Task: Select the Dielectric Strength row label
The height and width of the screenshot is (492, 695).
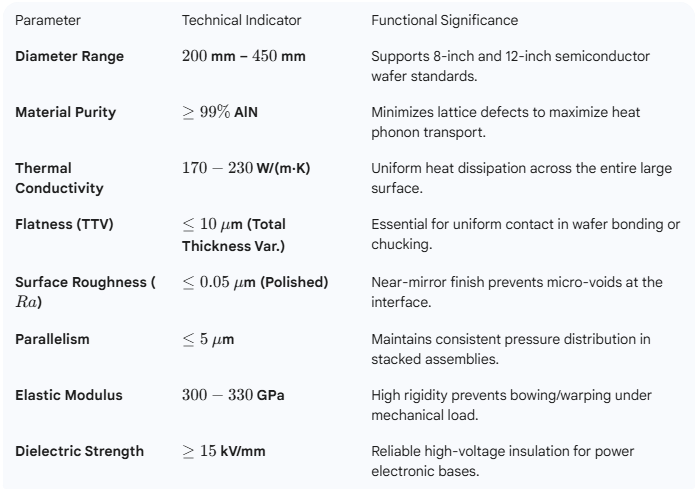Action: 79,451
